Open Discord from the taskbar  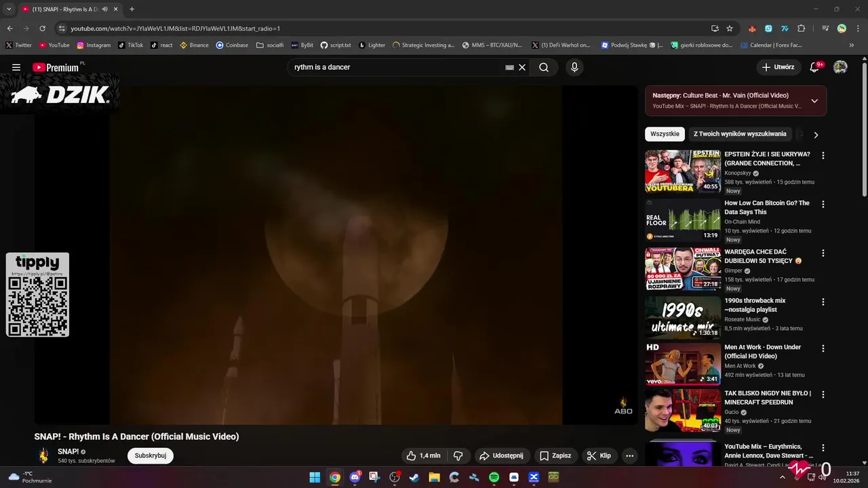[355, 477]
